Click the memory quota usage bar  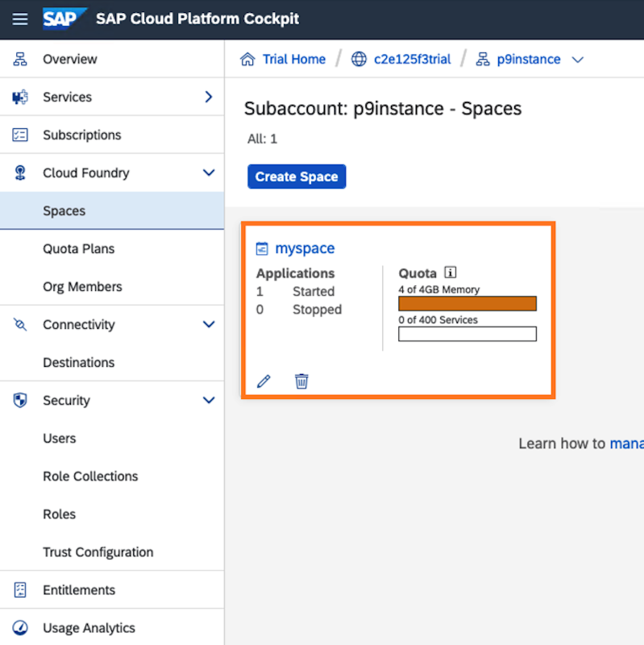coord(467,303)
